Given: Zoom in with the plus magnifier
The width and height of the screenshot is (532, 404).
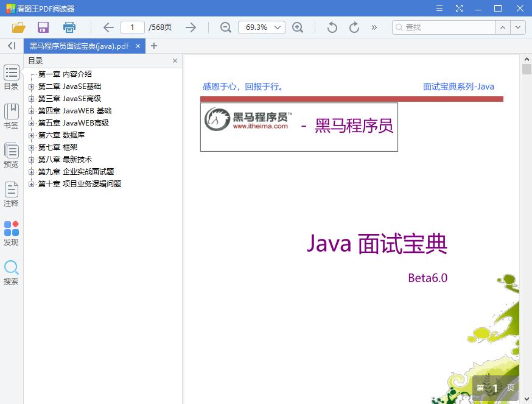Looking at the screenshot, I should (x=298, y=27).
